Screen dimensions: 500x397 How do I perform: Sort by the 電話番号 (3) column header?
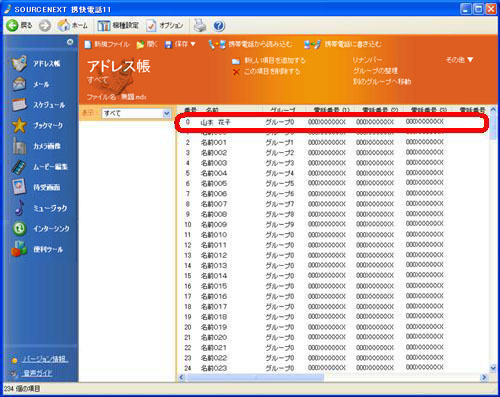[x=429, y=110]
